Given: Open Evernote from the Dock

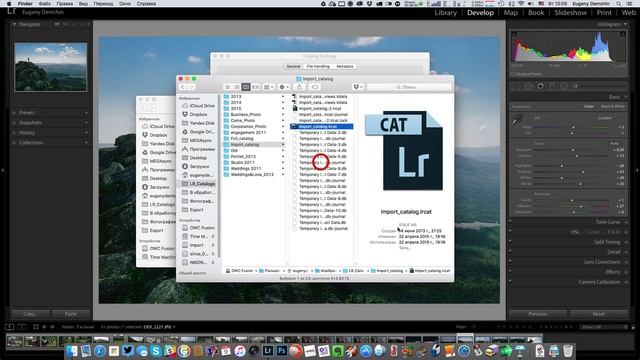Looking at the screenshot, I should tap(338, 351).
